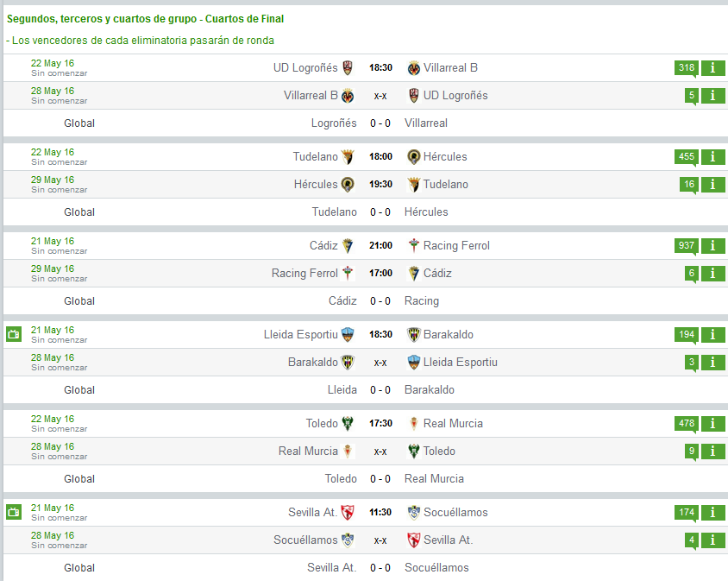The image size is (728, 581).
Task: Click the 455 comments badge
Action: (x=687, y=156)
